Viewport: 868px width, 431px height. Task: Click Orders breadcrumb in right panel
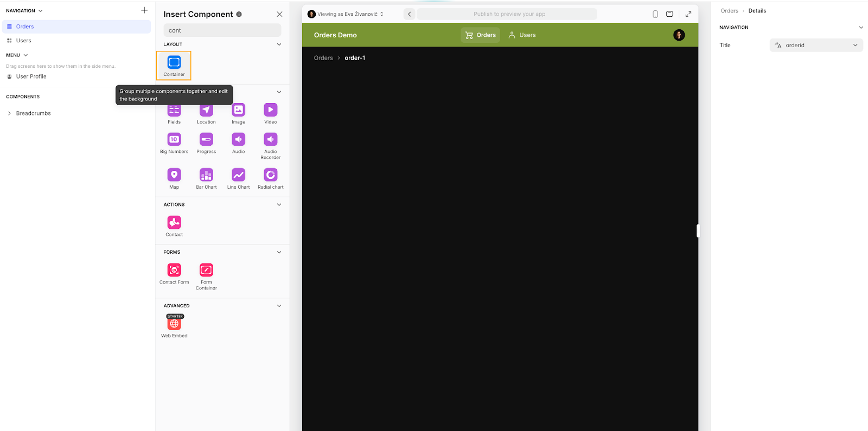click(729, 11)
